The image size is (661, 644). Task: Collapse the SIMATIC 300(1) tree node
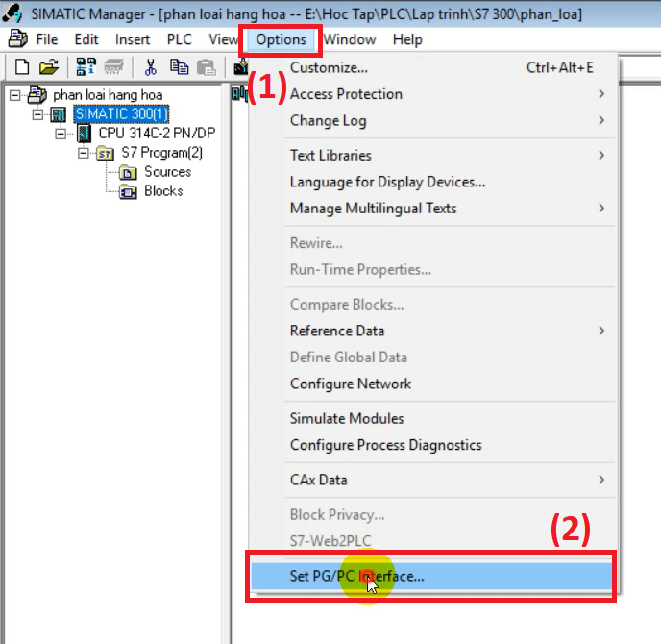(37, 114)
